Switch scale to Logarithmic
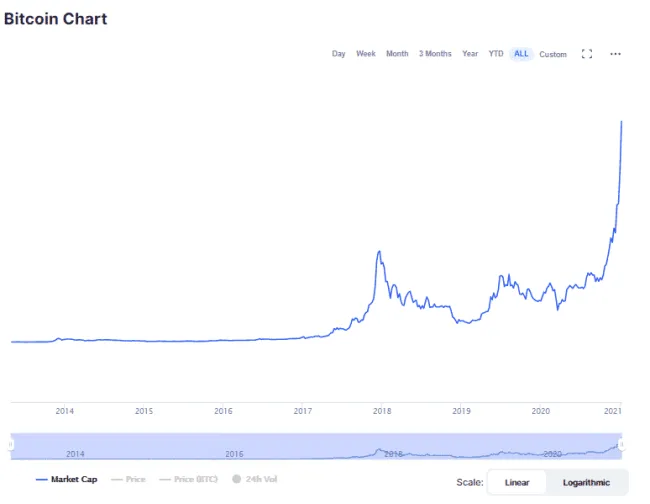This screenshot has width=650, height=504. [586, 482]
